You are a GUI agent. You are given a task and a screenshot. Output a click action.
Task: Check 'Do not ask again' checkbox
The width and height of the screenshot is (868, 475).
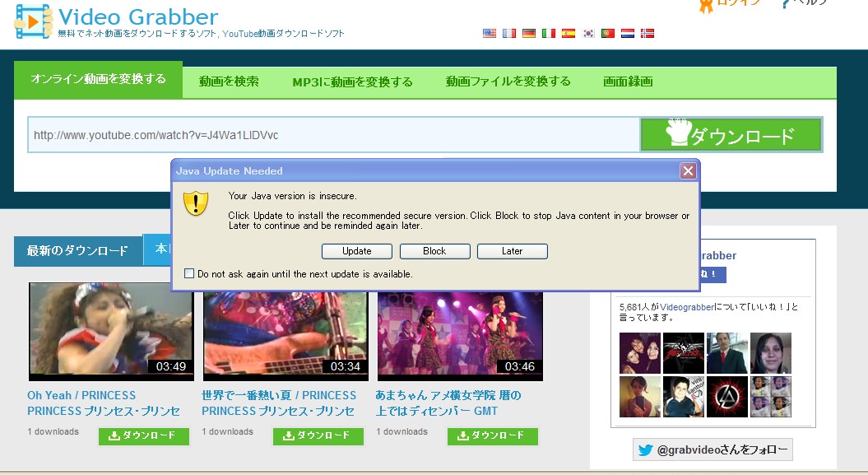pos(189,273)
